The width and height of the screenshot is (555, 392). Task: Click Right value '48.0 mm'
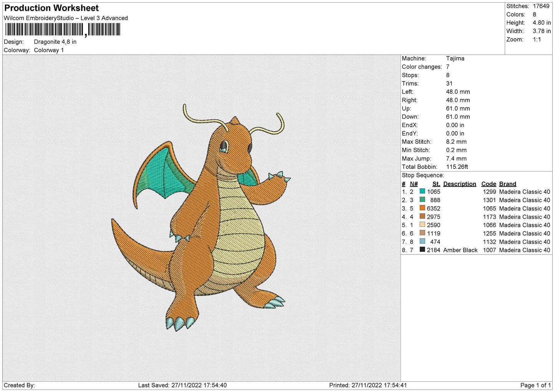pyautogui.click(x=458, y=100)
